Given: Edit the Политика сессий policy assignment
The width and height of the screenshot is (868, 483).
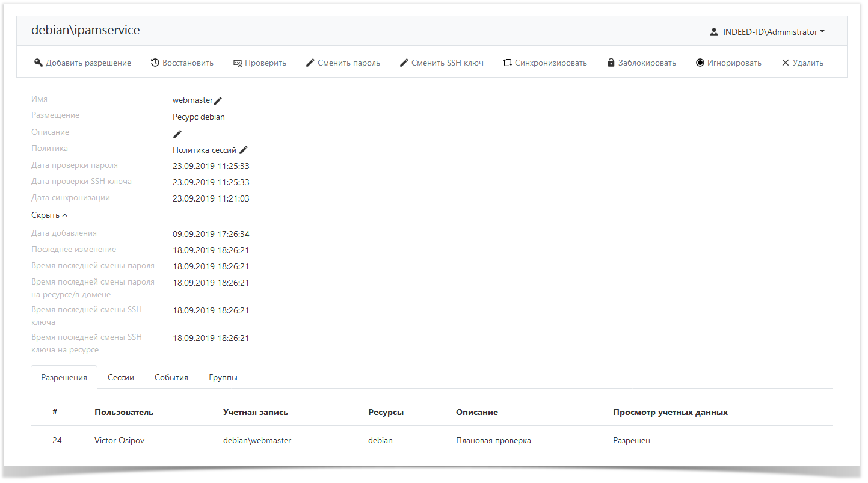Looking at the screenshot, I should coord(244,149).
